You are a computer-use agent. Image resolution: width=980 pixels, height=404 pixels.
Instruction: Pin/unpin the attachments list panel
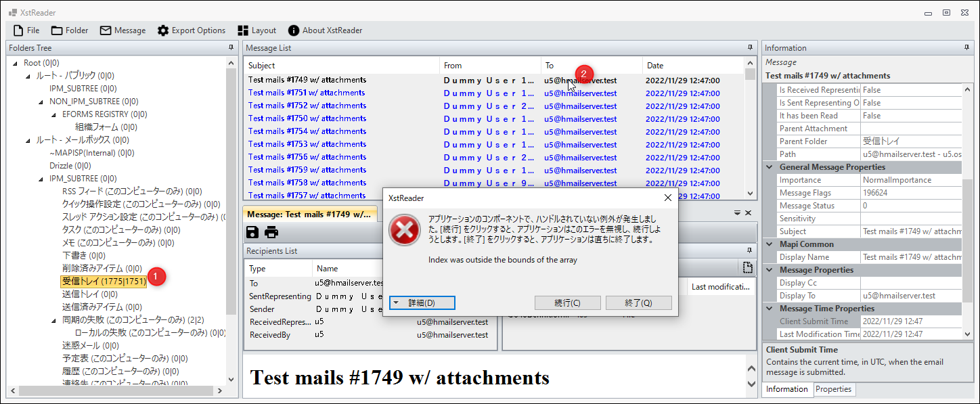tap(750, 251)
